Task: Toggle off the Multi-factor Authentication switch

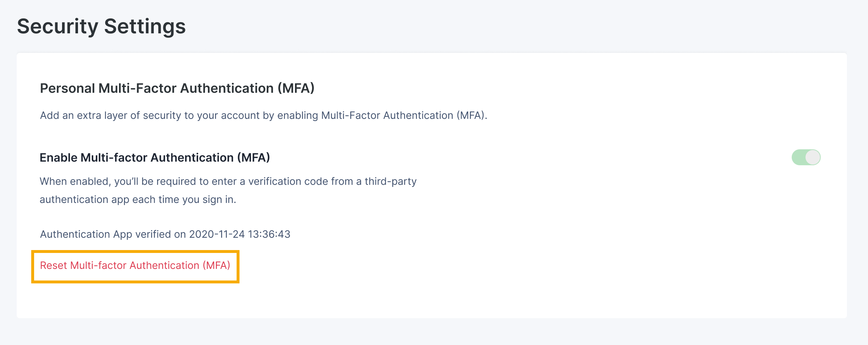Action: pyautogui.click(x=806, y=157)
